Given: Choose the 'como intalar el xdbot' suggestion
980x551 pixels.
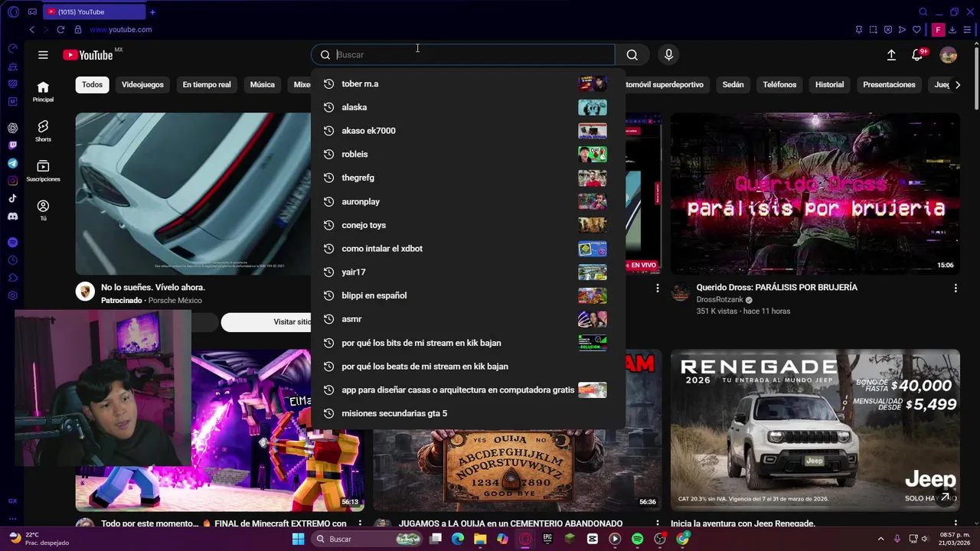Looking at the screenshot, I should (468, 249).
